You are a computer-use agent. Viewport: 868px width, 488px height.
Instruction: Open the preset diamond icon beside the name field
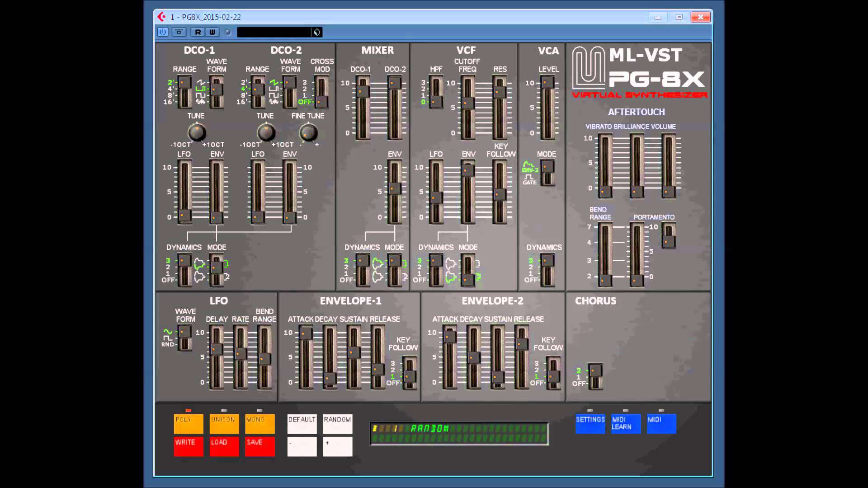(x=317, y=32)
